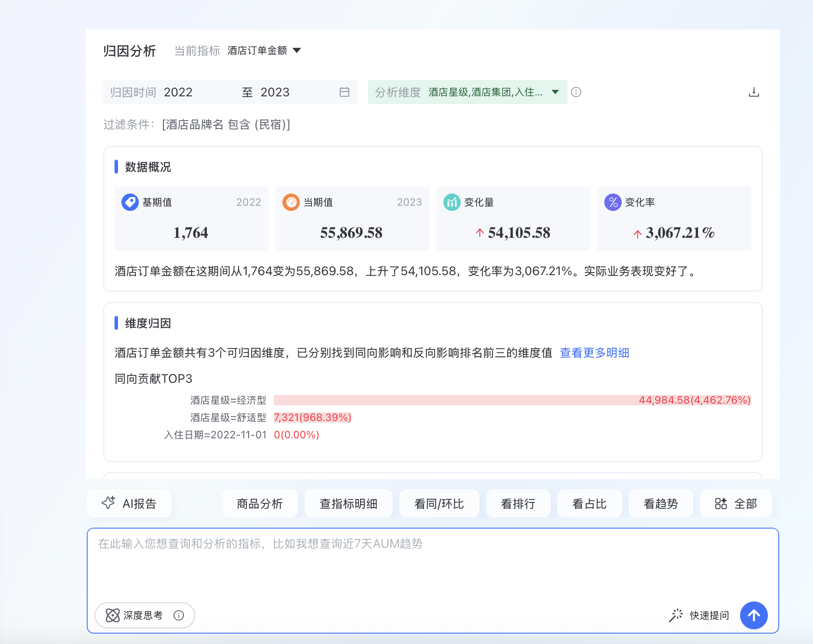Screen dimensions: 813x644
Task: Choose the 商品分析 quick action
Action: [x=260, y=503]
